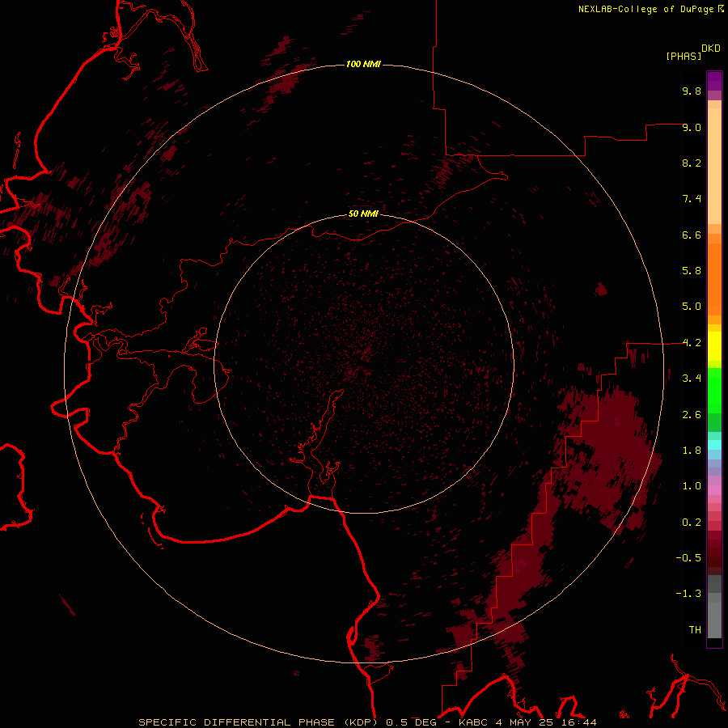728x728 pixels.
Task: Select the -1.3 legend value
Action: pyautogui.click(x=688, y=594)
